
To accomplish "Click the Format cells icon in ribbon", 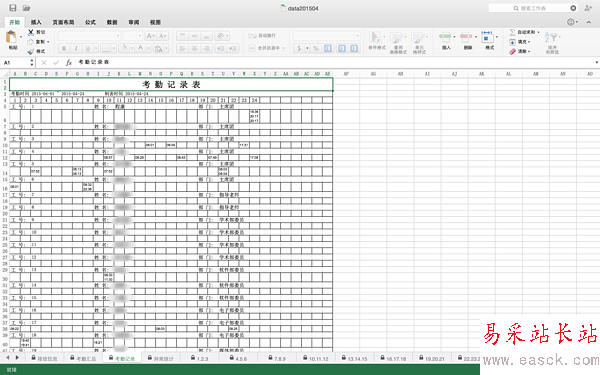I will [x=488, y=37].
